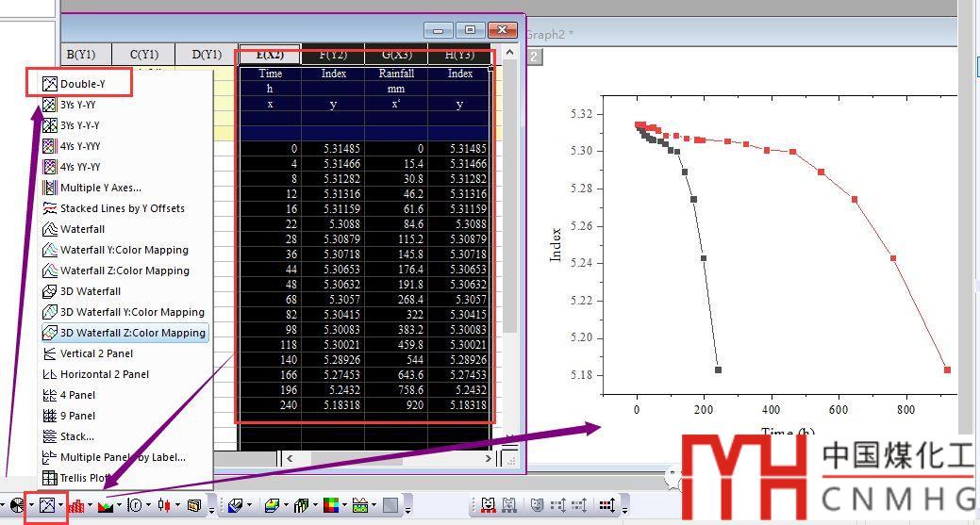The width and height of the screenshot is (980, 525).
Task: Click the red histogram statistics plot icon
Action: (77, 506)
